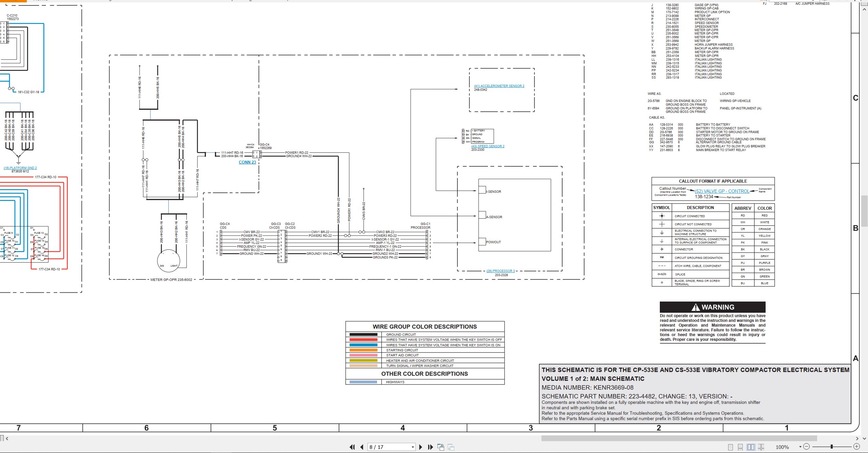Image resolution: width=868 pixels, height=453 pixels.
Task: Click the Highways light blue swatch
Action: tap(363, 382)
